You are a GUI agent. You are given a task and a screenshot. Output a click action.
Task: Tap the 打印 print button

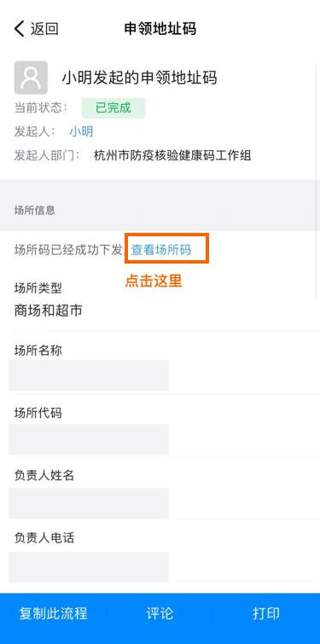266,613
